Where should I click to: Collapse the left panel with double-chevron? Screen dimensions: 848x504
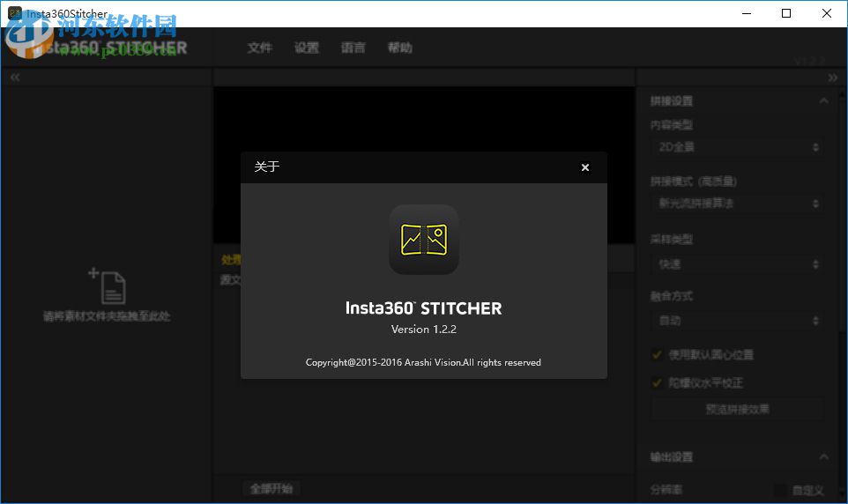point(15,78)
